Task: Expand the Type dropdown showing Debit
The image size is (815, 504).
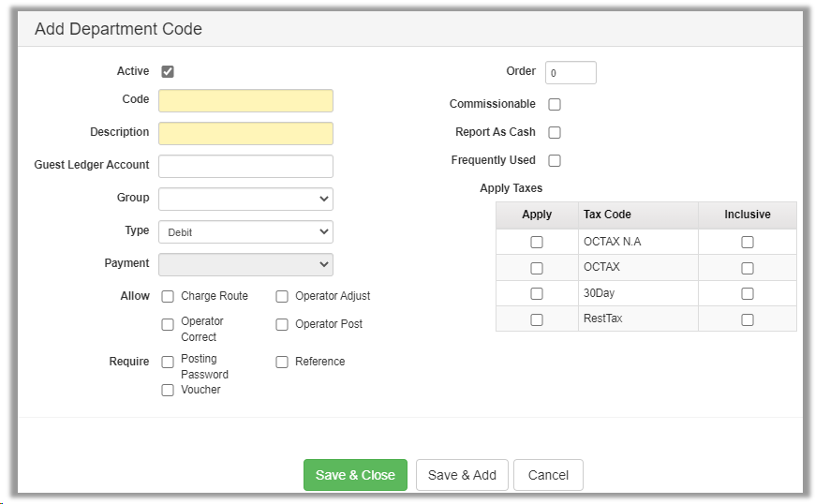Action: click(245, 231)
